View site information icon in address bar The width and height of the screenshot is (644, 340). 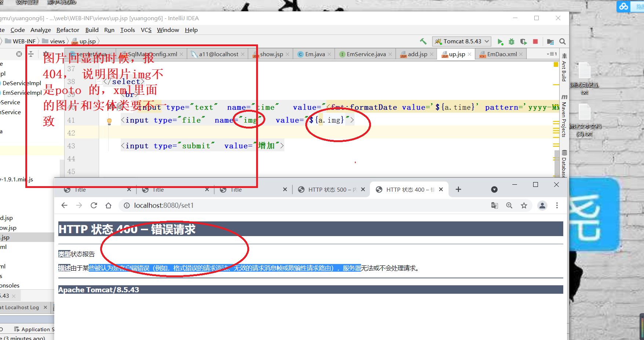point(127,206)
